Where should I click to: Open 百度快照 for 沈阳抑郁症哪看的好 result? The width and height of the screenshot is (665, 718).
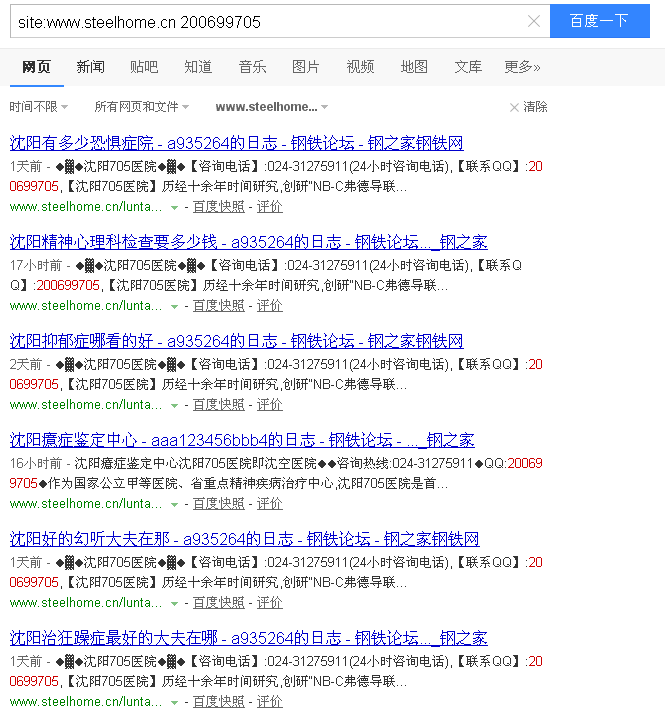tap(219, 405)
